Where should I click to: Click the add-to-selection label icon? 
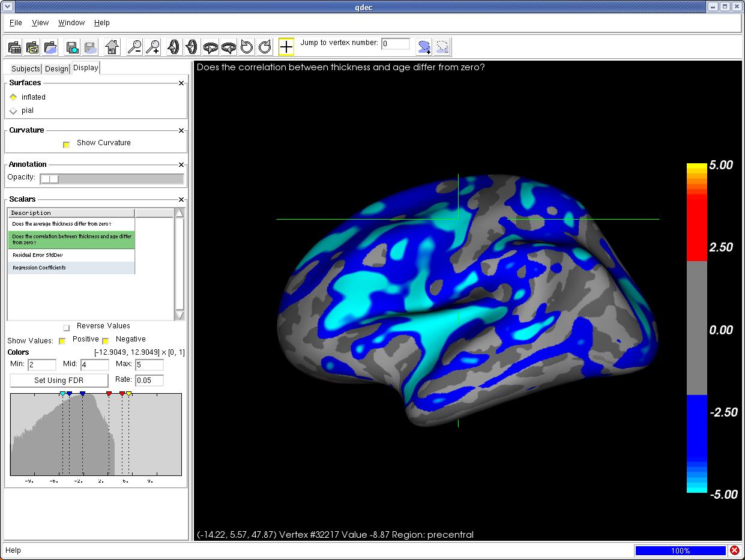tap(424, 47)
